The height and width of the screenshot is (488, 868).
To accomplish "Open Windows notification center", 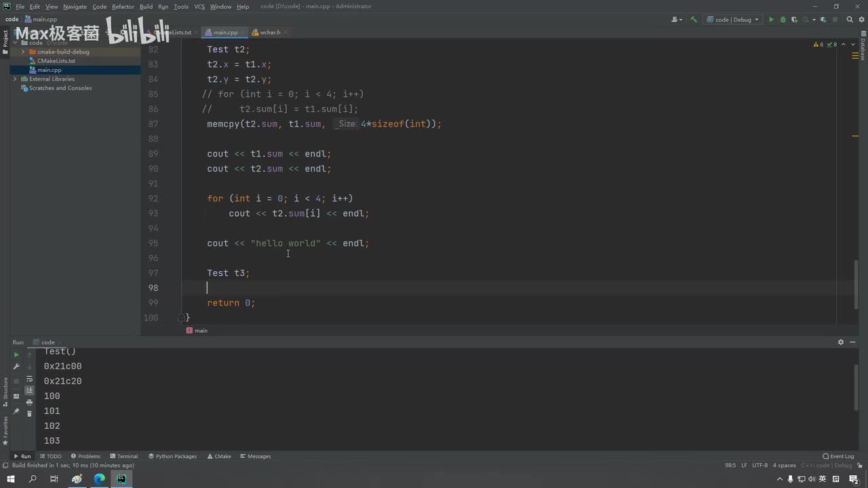I will click(854, 479).
